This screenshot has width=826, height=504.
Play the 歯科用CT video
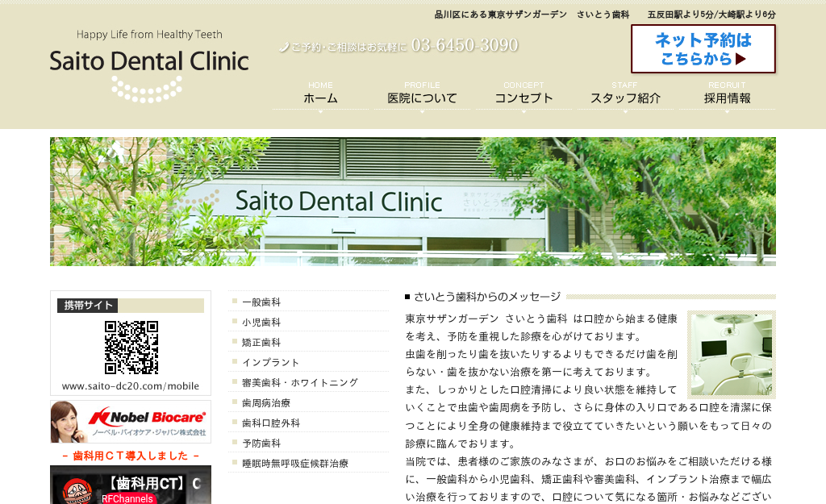coord(131,485)
